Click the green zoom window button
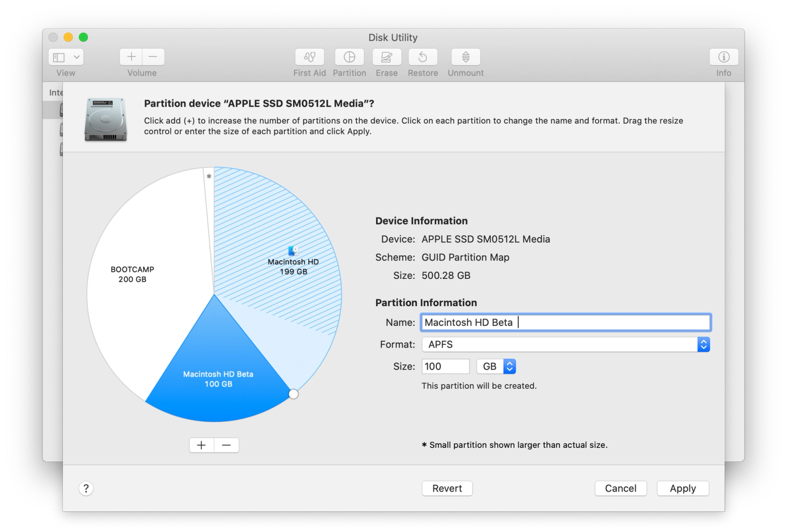 [84, 37]
